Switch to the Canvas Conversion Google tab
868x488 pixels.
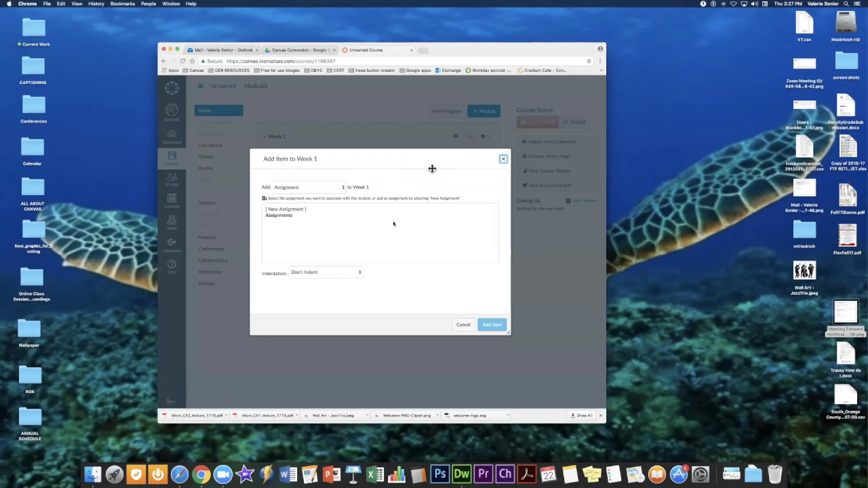[x=300, y=49]
